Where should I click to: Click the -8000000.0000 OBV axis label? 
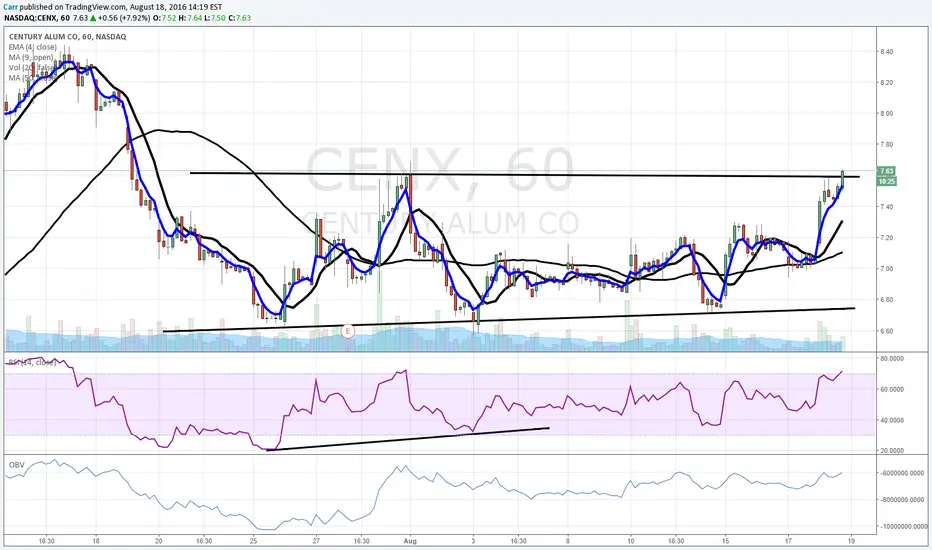[x=902, y=500]
